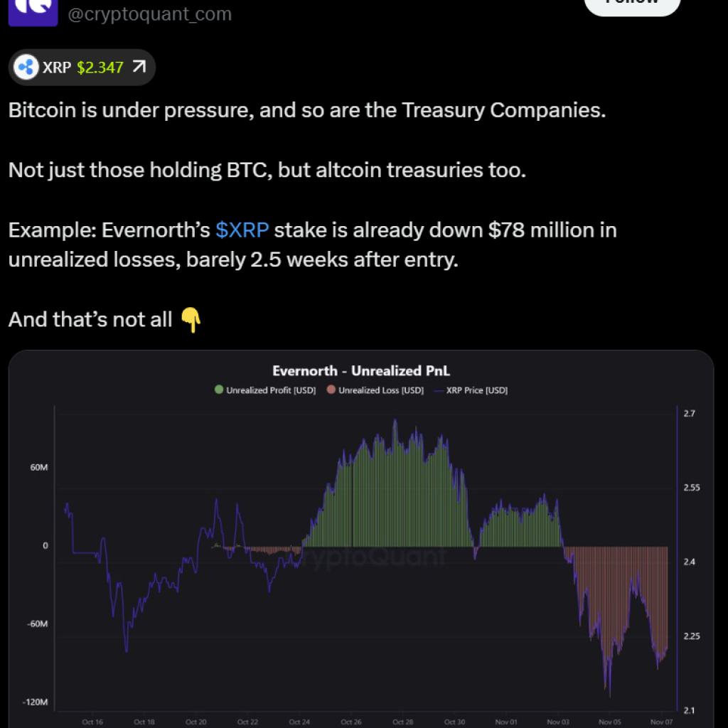Viewport: 728px width, 728px height.
Task: Click the "Bitcoin is under pressure" tweet text
Action: point(306,111)
